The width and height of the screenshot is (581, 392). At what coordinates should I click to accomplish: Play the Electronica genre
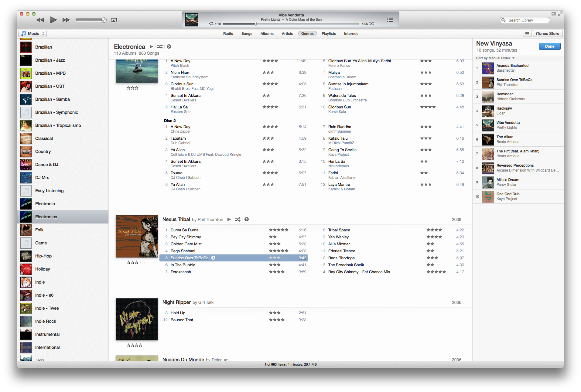coord(151,47)
